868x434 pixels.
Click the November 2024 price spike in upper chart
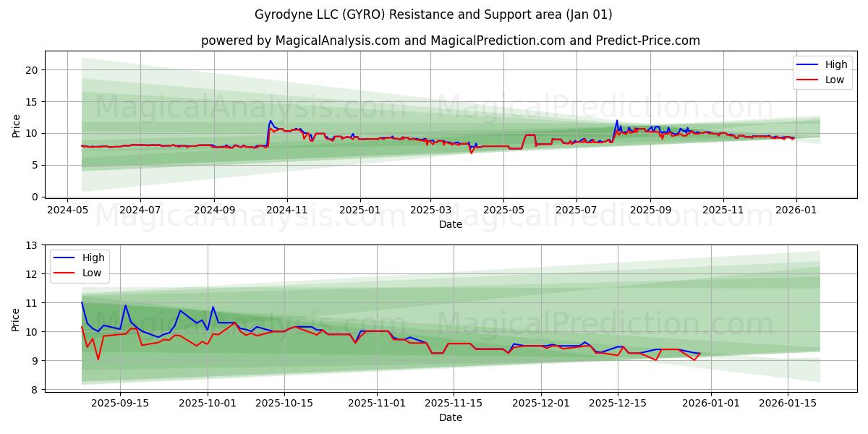click(271, 121)
